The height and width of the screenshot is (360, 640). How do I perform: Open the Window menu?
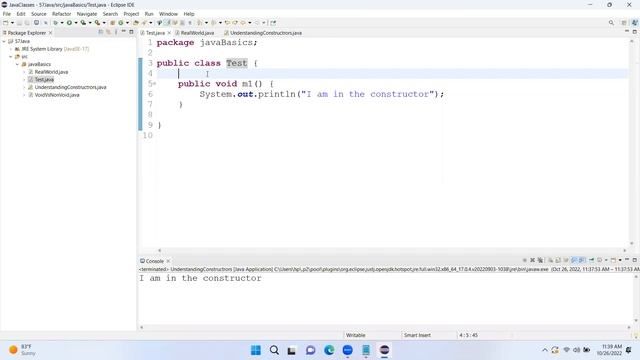tap(168, 14)
